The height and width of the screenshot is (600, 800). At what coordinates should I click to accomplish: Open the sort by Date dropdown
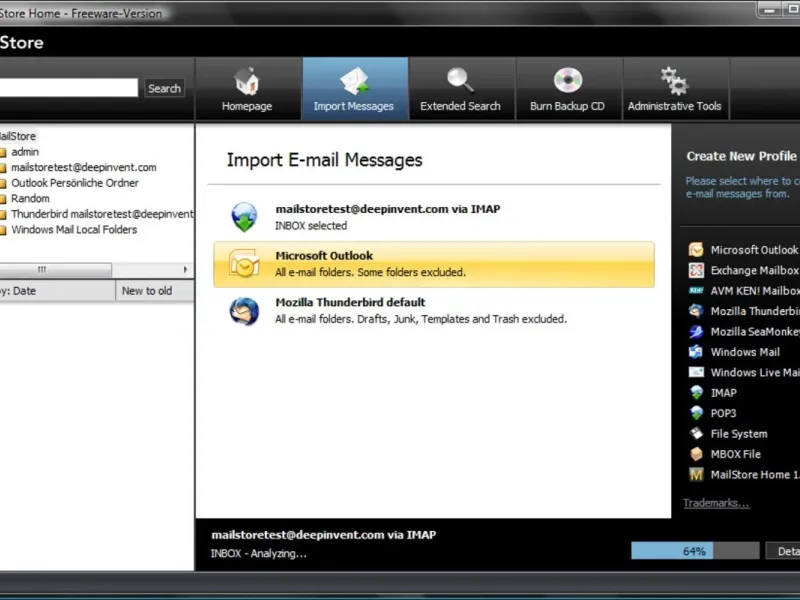pyautogui.click(x=57, y=291)
